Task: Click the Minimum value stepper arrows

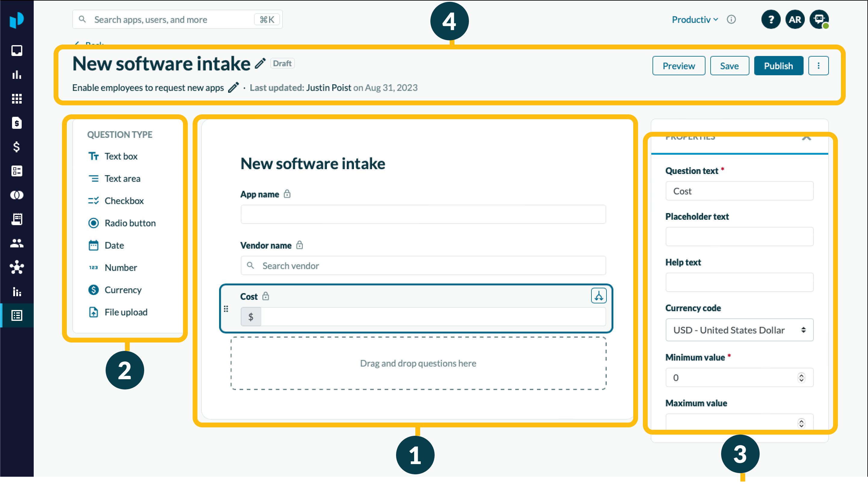Action: click(x=801, y=378)
